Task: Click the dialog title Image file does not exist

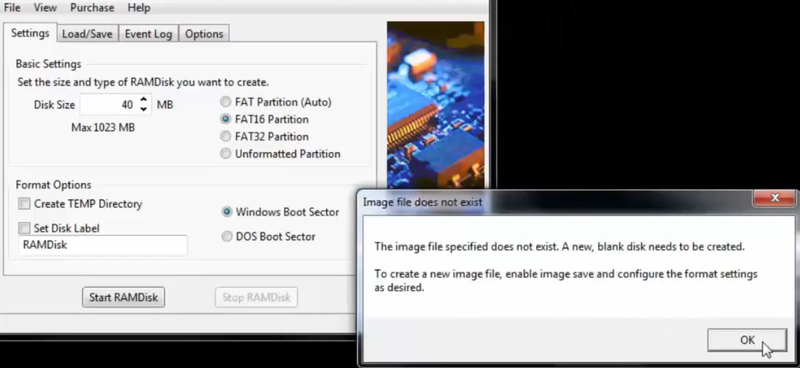Action: [x=422, y=202]
